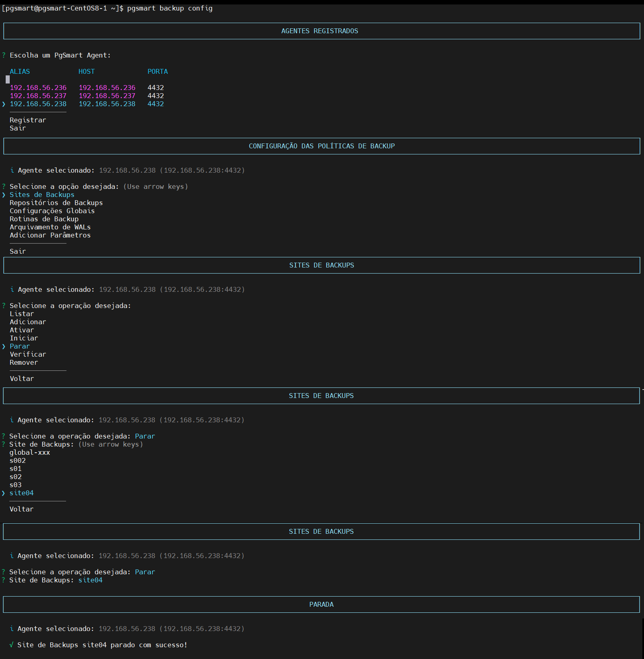The height and width of the screenshot is (659, 644).
Task: Click the ALIAS column header
Action: (20, 71)
